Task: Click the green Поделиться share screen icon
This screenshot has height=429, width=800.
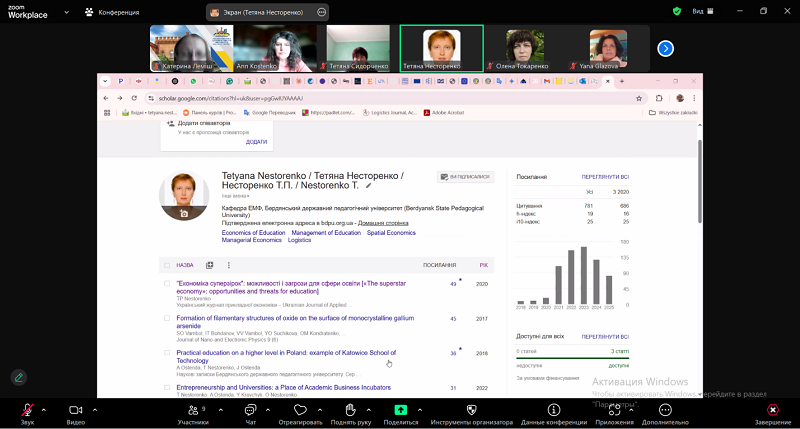Action: pyautogui.click(x=401, y=410)
